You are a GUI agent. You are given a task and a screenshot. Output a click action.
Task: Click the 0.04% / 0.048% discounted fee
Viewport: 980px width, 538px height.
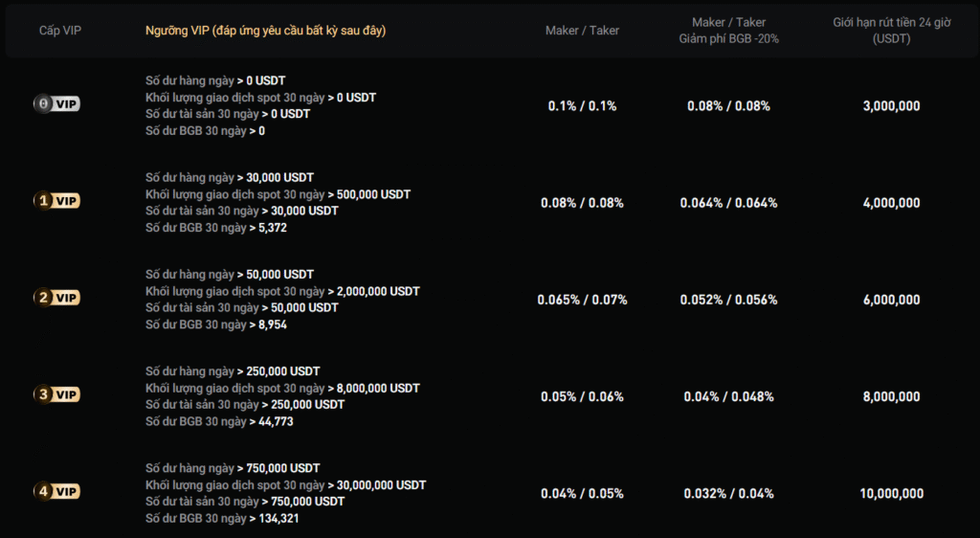pyautogui.click(x=728, y=396)
